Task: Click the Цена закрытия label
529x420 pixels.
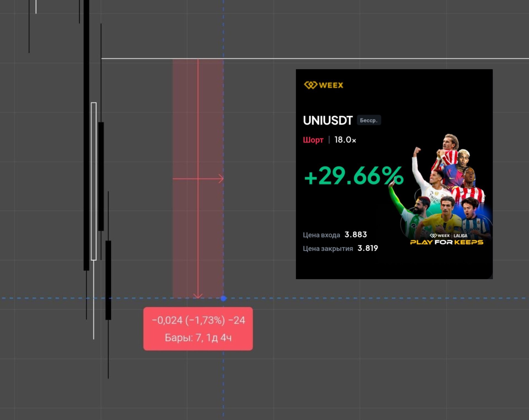Action: 328,249
